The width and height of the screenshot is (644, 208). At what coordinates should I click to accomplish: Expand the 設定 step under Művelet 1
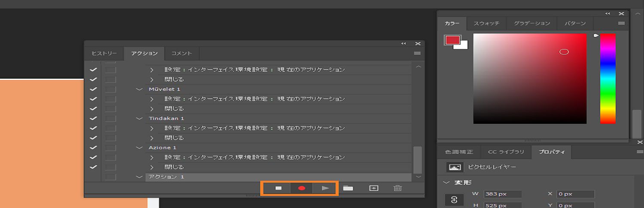click(152, 99)
